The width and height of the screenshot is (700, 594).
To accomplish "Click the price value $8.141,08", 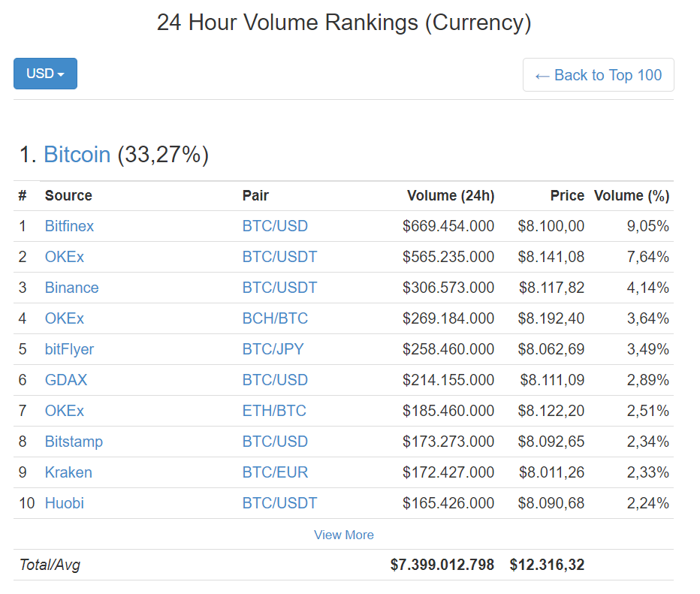I will [x=551, y=257].
